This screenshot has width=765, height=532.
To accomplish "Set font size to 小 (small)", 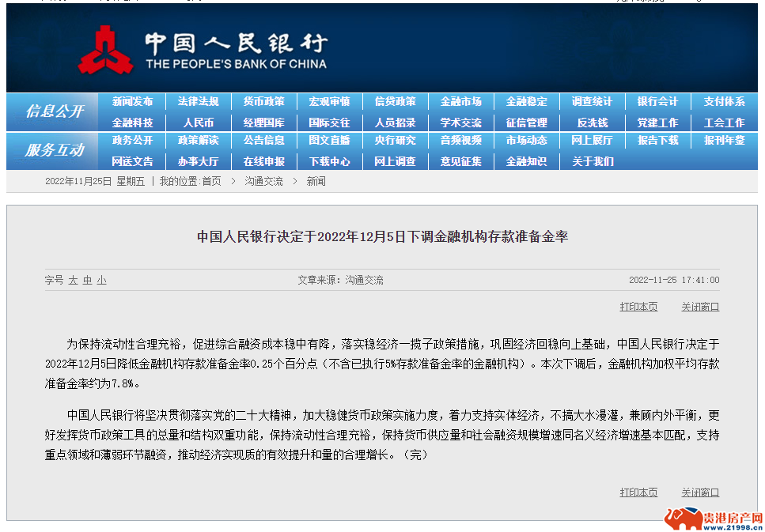I will pyautogui.click(x=101, y=281).
